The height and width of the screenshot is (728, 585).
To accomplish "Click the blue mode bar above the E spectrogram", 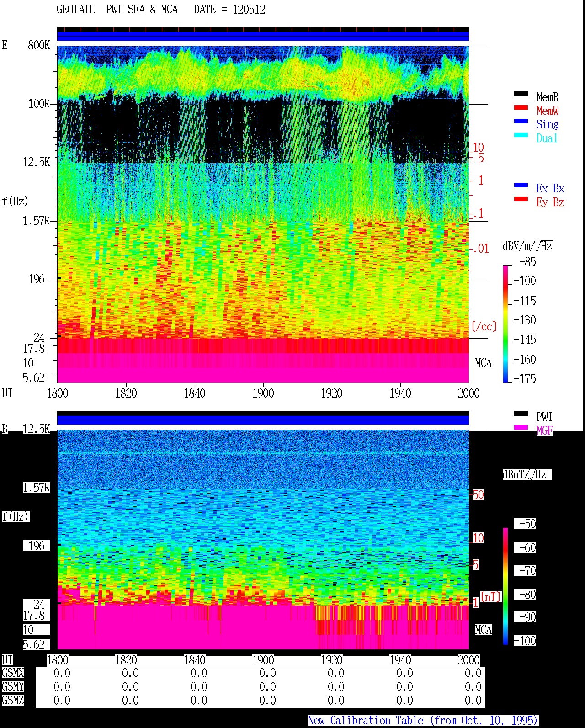I will coord(263,36).
